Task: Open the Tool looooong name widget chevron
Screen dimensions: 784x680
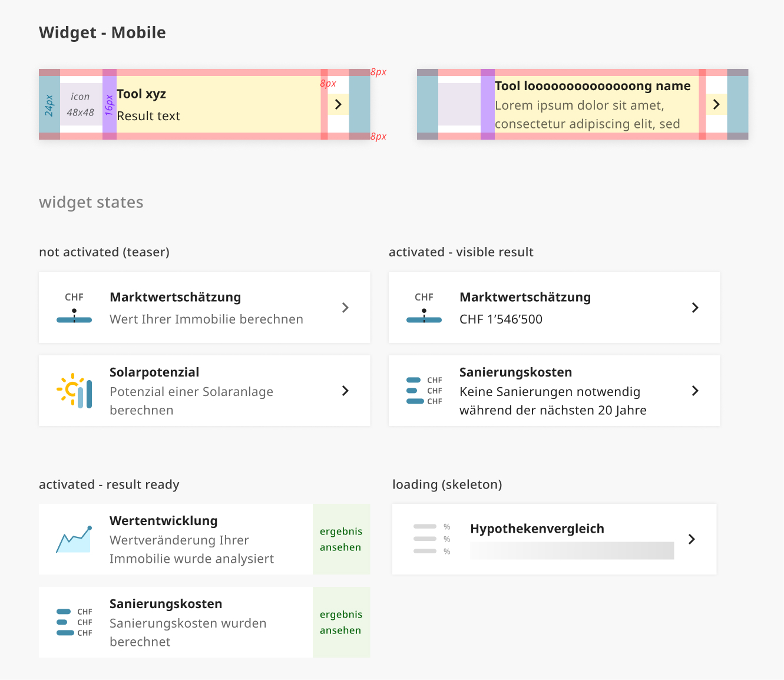Action: (716, 104)
